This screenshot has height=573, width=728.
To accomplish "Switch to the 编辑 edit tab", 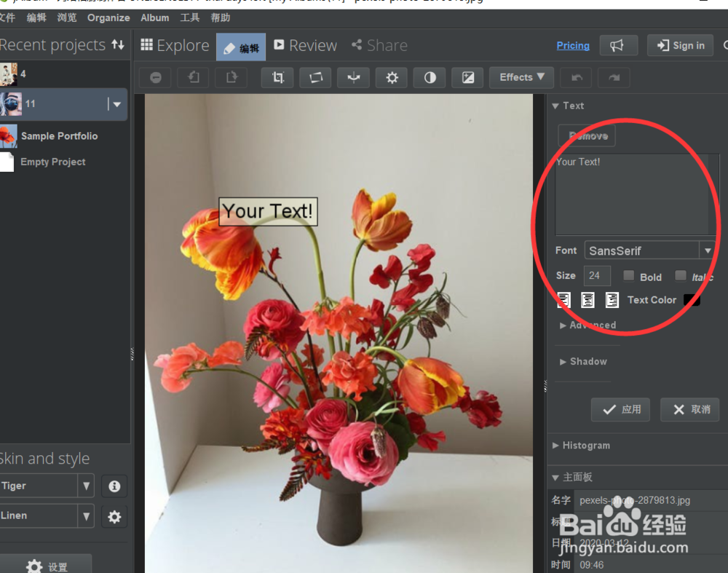I will (x=241, y=47).
